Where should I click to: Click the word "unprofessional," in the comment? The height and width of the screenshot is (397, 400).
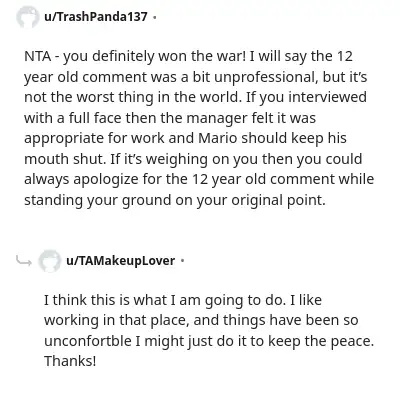click(266, 77)
